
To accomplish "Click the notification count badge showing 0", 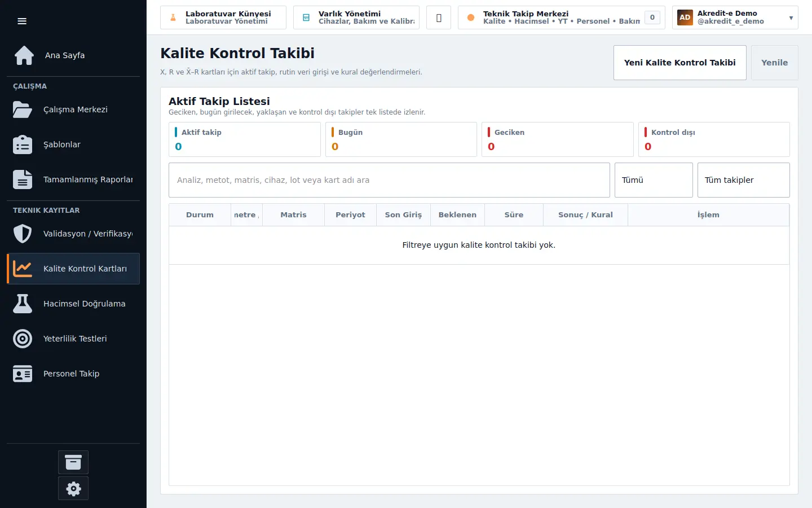I will click(652, 17).
